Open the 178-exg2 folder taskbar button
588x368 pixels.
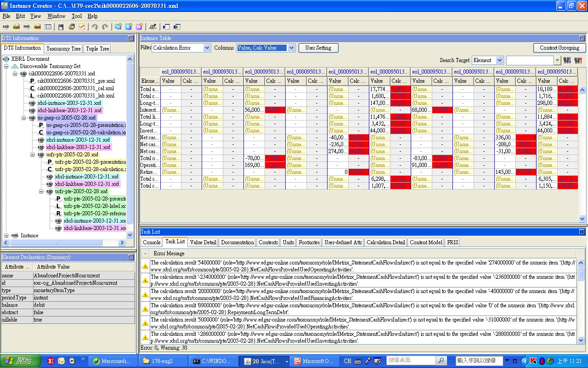click(x=163, y=361)
